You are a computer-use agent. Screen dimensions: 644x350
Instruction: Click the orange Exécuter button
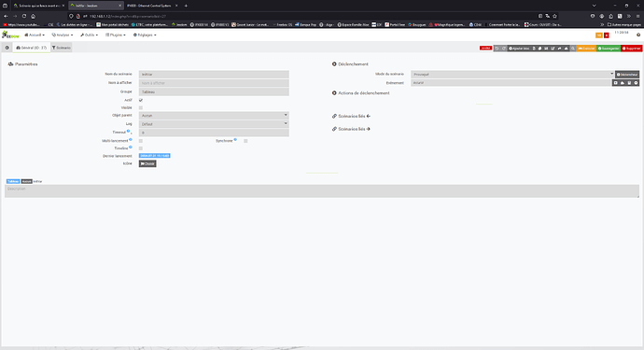(x=586, y=49)
